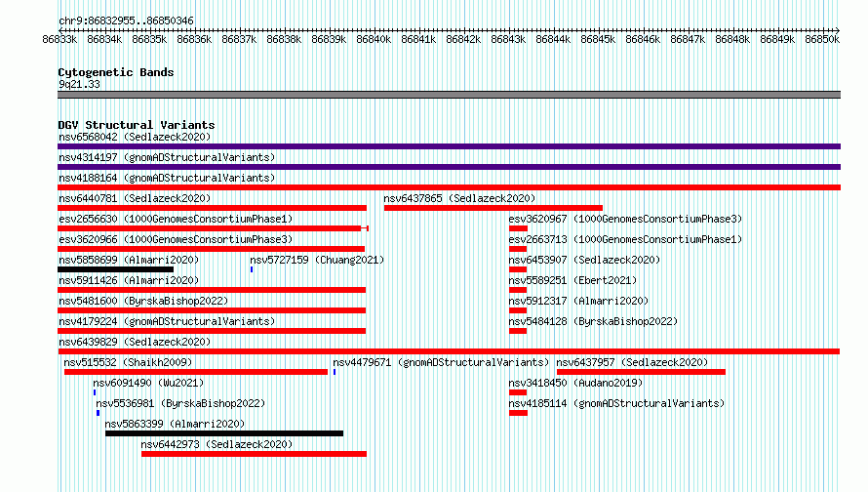This screenshot has width=868, height=492.
Task: Click the 86850k ruler position
Action: [822, 39]
